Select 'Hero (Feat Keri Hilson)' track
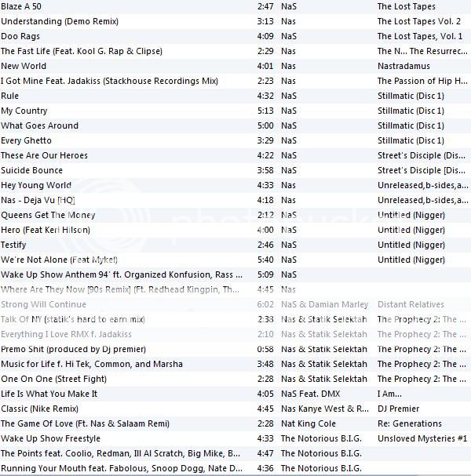 pos(46,230)
